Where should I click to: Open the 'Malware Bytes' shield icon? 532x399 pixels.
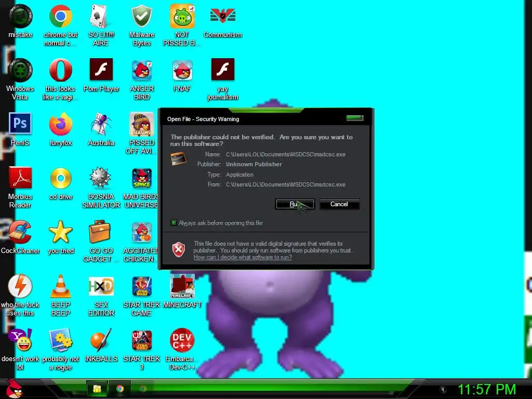click(141, 16)
